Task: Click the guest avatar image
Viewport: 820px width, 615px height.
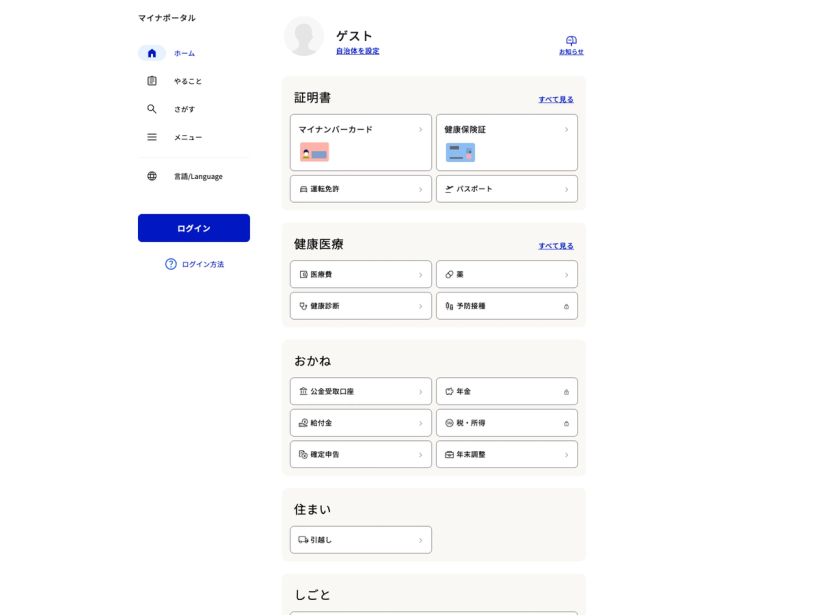Action: 304,36
